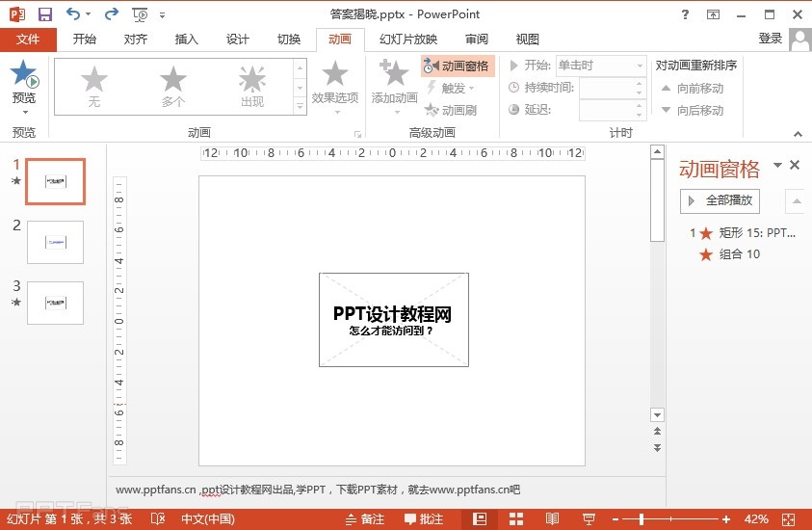Switch to Slide Sorter view icon
The height and width of the screenshot is (530, 812).
pos(516,519)
